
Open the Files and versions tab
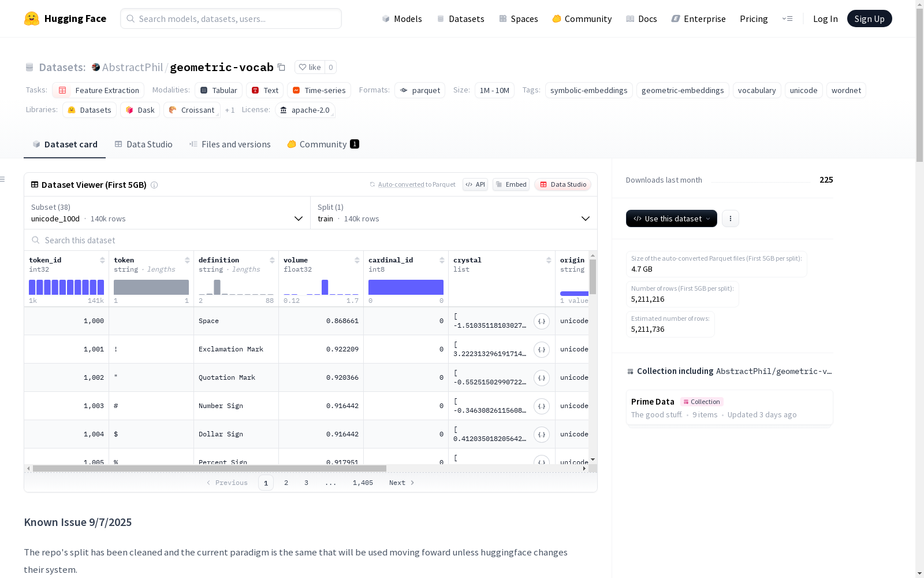[230, 144]
